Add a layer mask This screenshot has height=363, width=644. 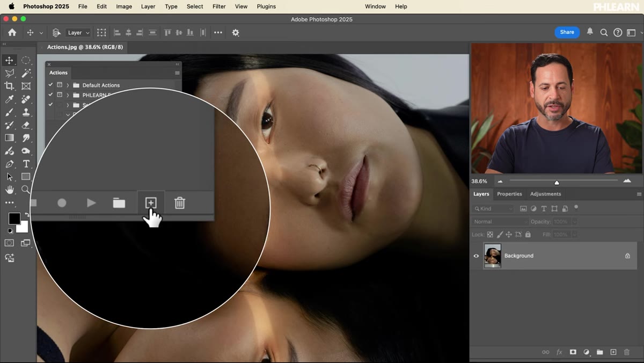[x=573, y=352]
